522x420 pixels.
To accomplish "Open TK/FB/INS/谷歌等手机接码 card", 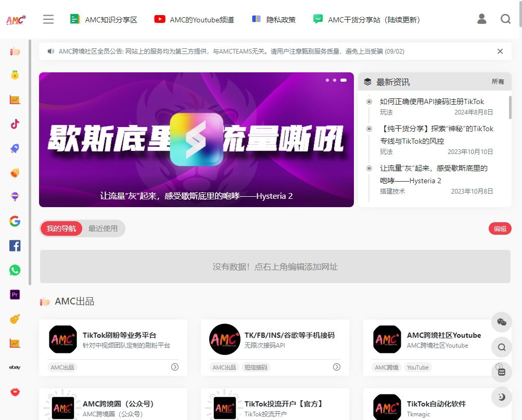I will pyautogui.click(x=275, y=348).
